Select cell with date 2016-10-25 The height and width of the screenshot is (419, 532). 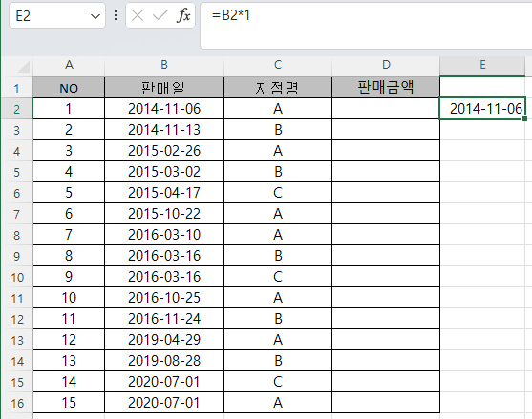click(x=164, y=298)
